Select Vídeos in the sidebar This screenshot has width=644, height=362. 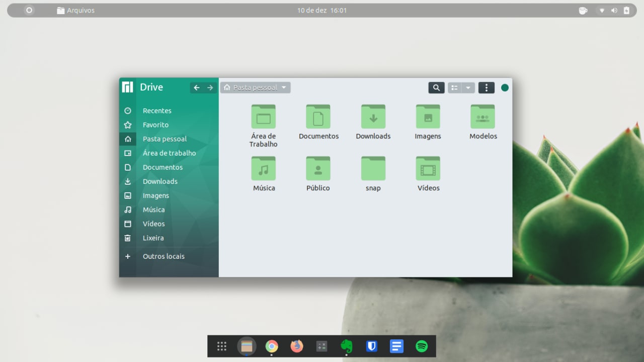click(x=169, y=224)
